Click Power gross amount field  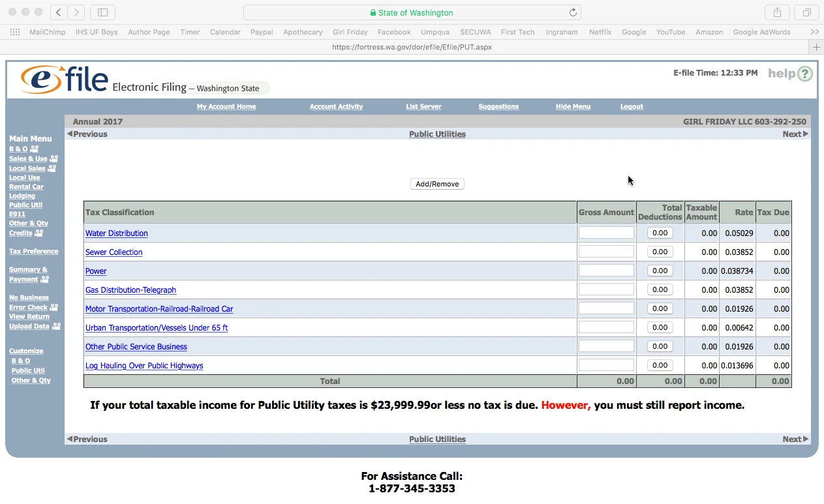click(x=606, y=271)
